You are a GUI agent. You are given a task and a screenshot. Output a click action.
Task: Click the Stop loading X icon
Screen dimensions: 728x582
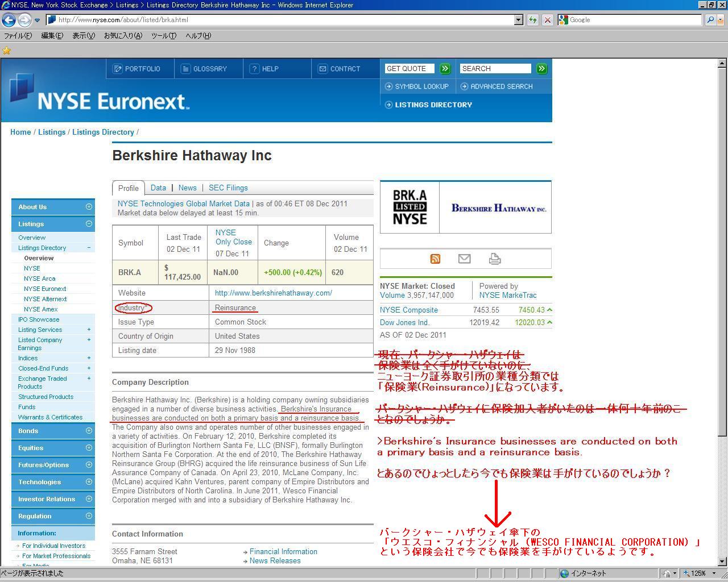click(x=547, y=20)
